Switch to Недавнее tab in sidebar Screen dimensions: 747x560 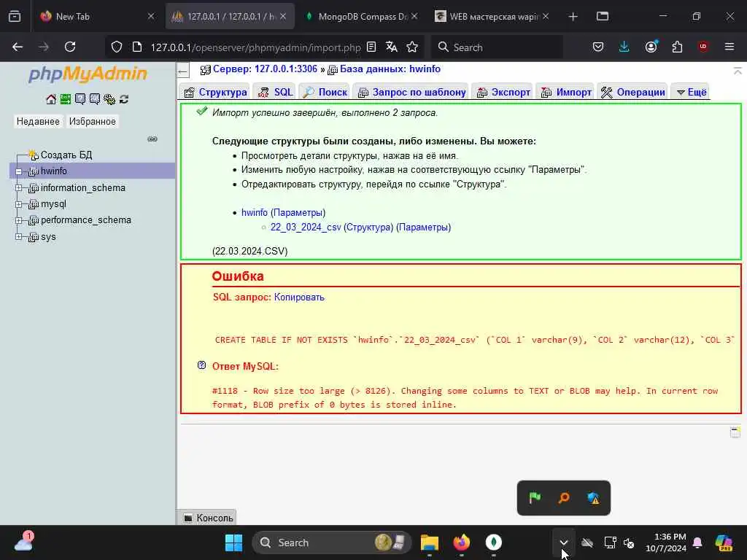38,122
